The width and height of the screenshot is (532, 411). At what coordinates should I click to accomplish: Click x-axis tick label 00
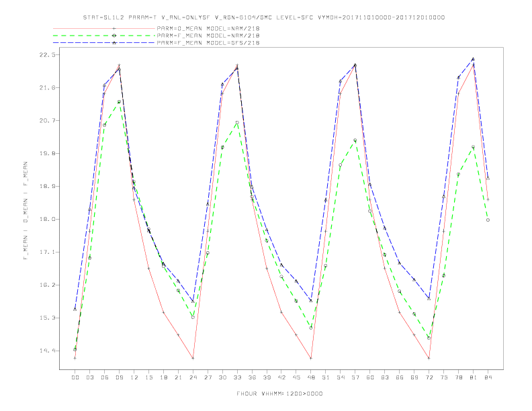click(75, 377)
